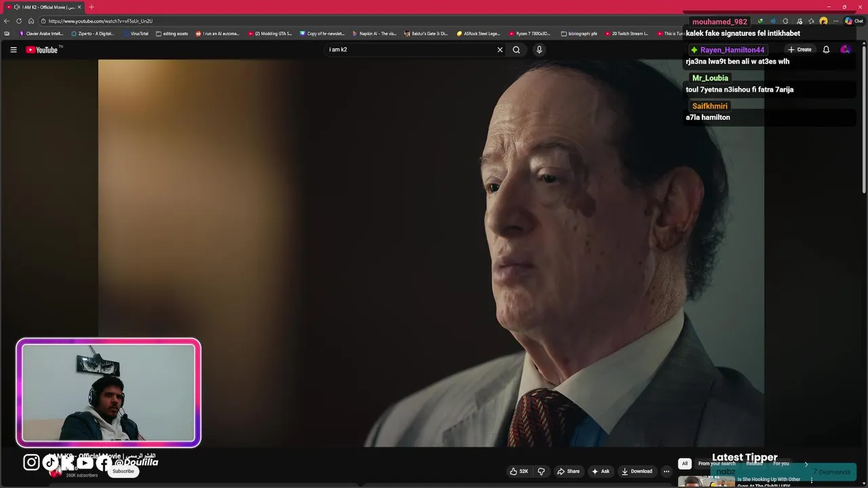Open the Modding GTA S... bookmark
The image size is (868, 488).
coord(270,33)
